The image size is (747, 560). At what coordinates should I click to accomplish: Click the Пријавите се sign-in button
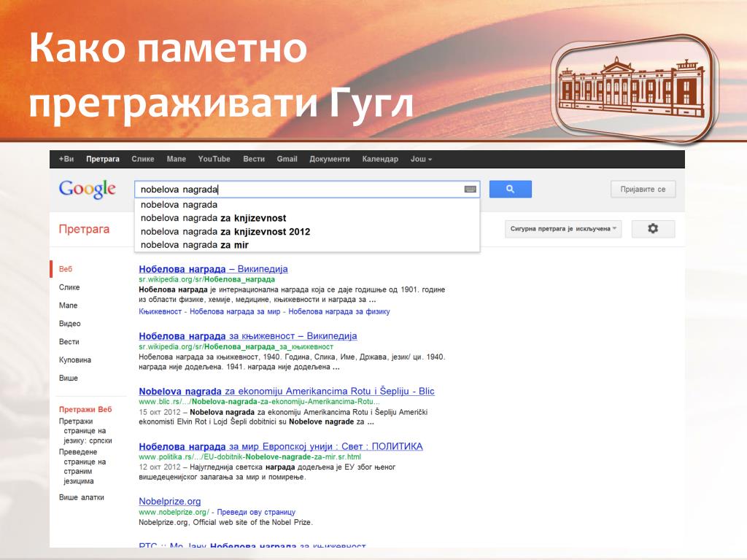[x=643, y=189]
